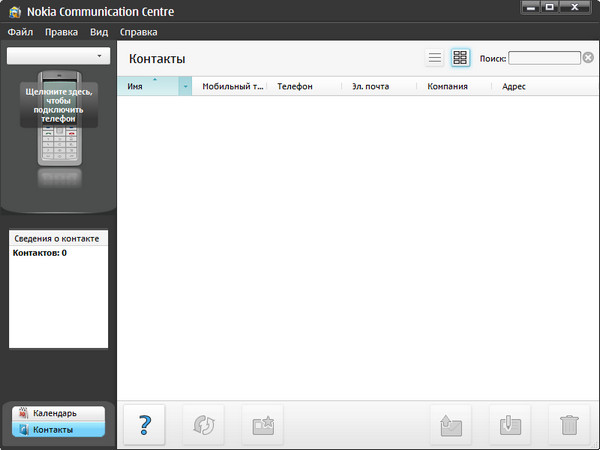The height and width of the screenshot is (450, 600).
Task: Click phone image to connect a phone
Action: coord(58,118)
